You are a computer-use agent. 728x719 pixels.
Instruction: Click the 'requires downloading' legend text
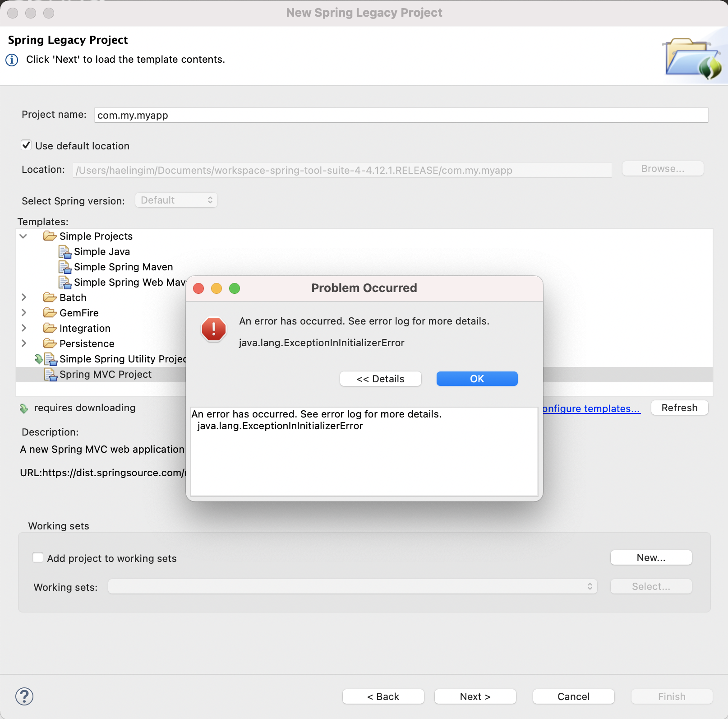pos(85,408)
